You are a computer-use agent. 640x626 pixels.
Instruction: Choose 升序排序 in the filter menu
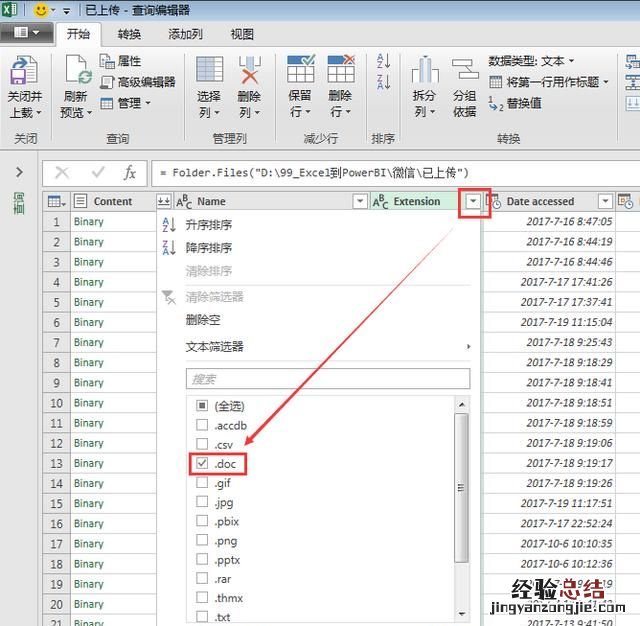[x=209, y=225]
